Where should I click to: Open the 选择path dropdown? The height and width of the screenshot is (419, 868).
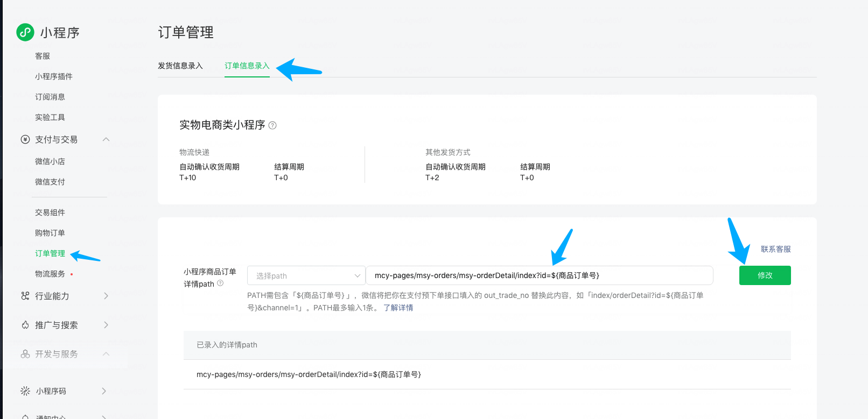coord(305,275)
